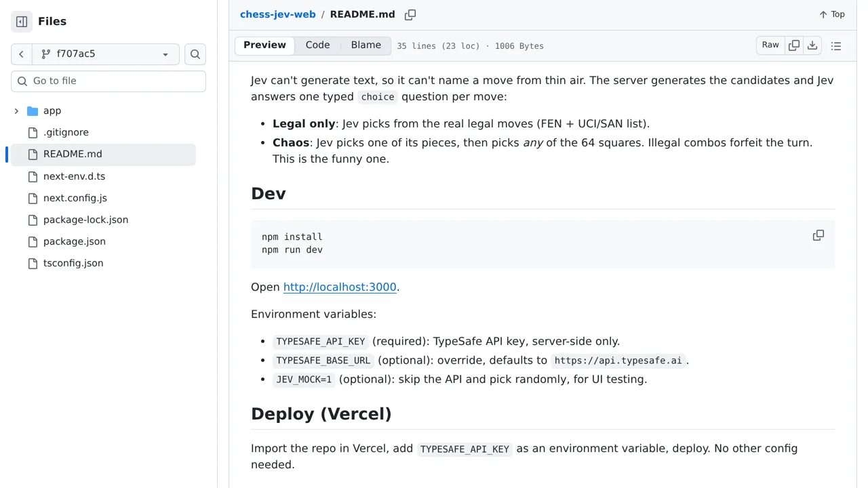The width and height of the screenshot is (868, 488).
Task: Switch to the Blame tab
Action: 366,45
